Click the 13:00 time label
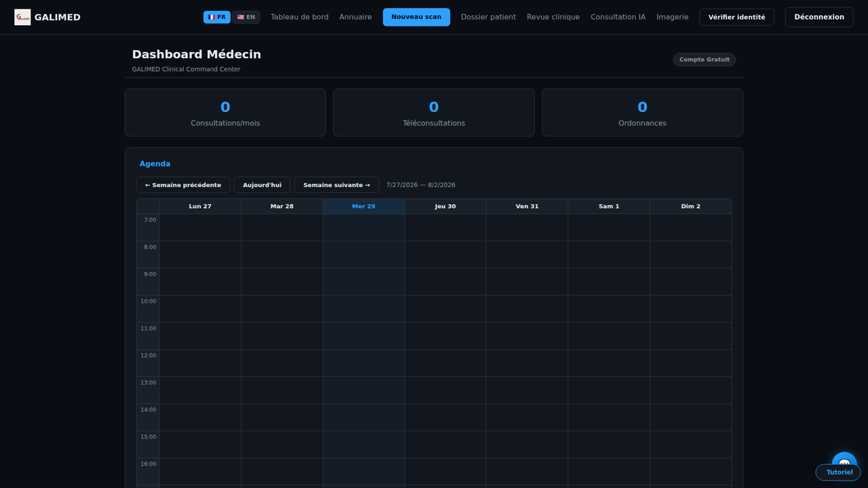Image resolution: width=868 pixels, height=488 pixels. 149,382
